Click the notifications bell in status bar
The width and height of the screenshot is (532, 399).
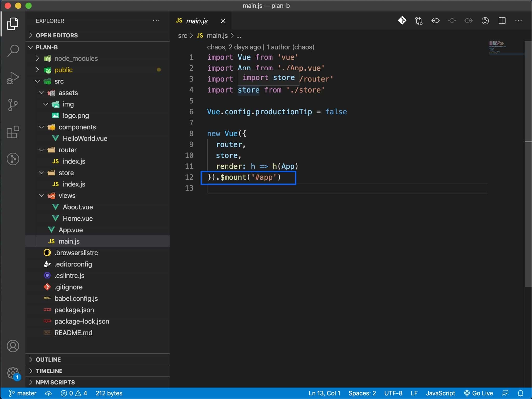tap(520, 393)
